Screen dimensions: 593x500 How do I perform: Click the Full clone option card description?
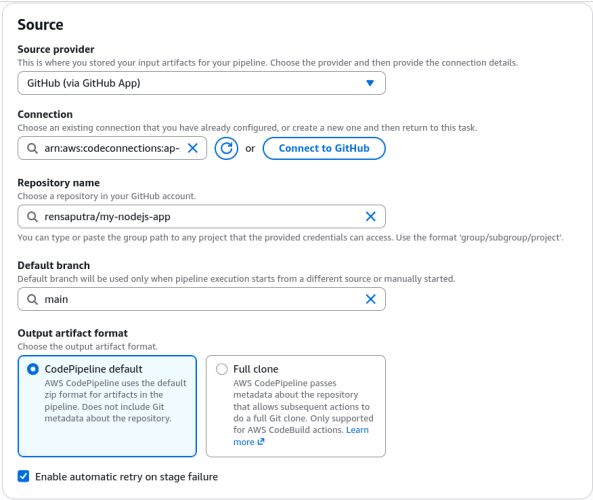click(303, 412)
